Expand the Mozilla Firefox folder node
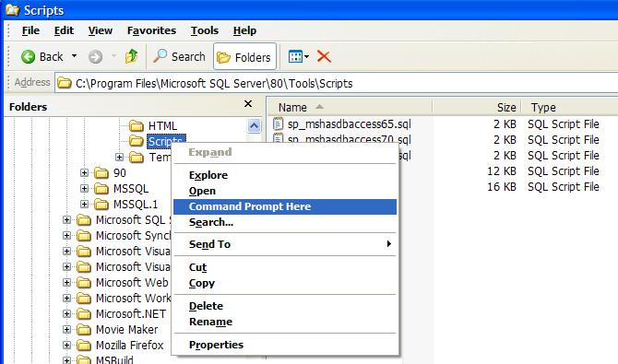This screenshot has height=364, width=618. pos(66,345)
